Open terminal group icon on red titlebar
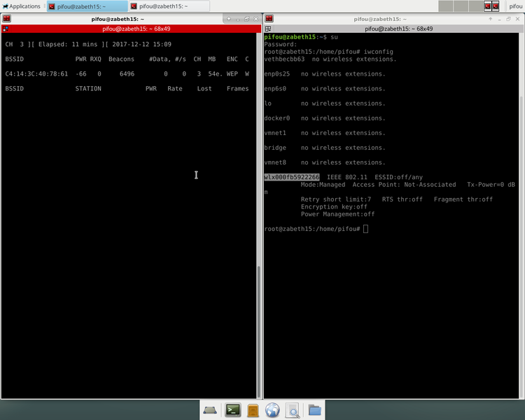The width and height of the screenshot is (525, 420). [6, 29]
